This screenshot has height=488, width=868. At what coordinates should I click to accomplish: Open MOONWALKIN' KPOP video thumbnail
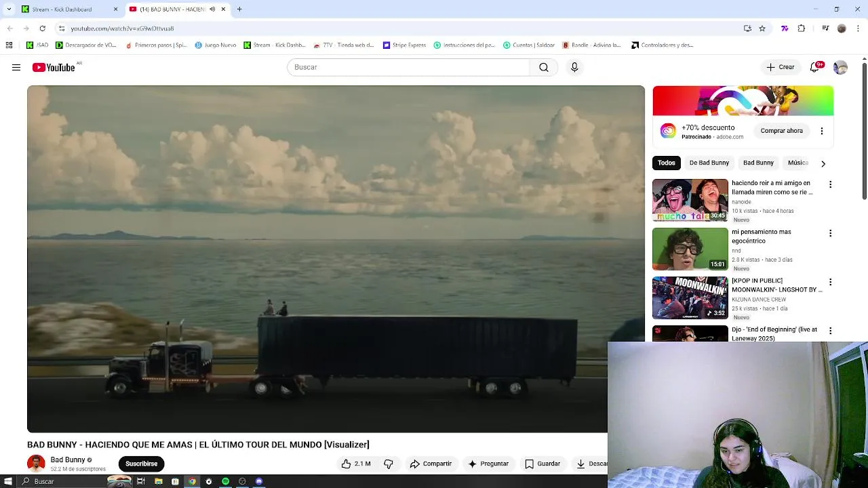[690, 298]
